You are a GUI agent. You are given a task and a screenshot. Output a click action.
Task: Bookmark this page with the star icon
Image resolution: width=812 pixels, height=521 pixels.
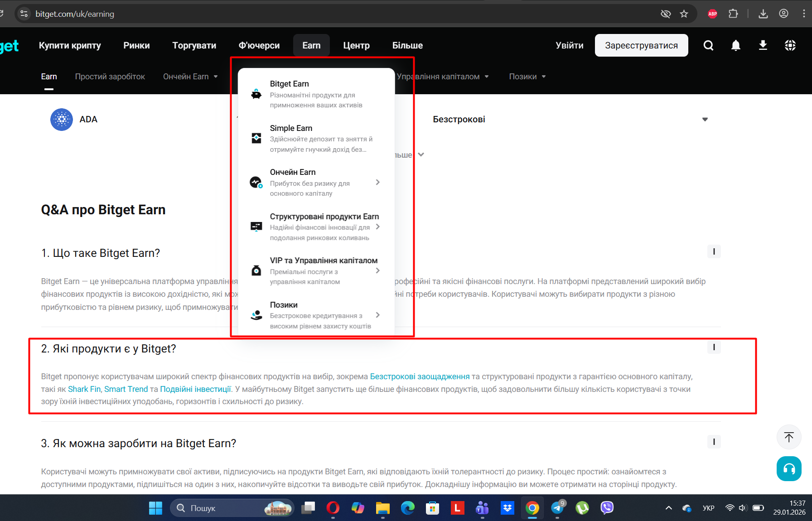click(x=684, y=14)
